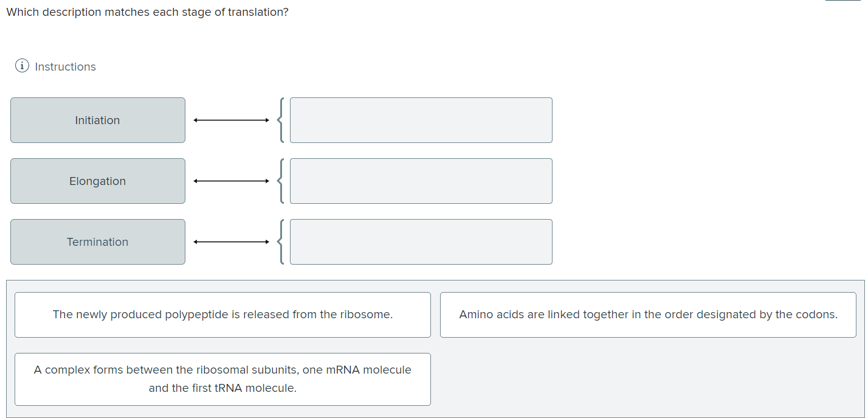The height and width of the screenshot is (418, 868).
Task: Select the ribosomal subunits complex description card
Action: [x=222, y=378]
